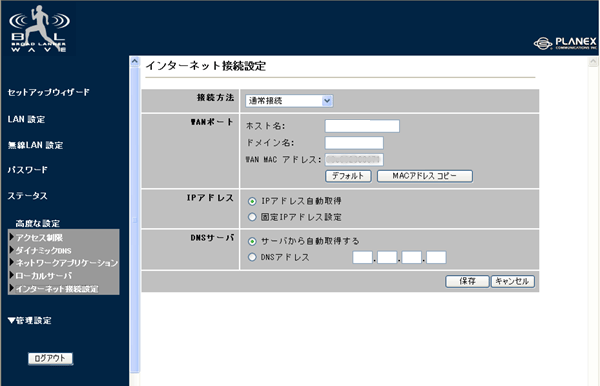Go to パスワード settings

(x=28, y=170)
